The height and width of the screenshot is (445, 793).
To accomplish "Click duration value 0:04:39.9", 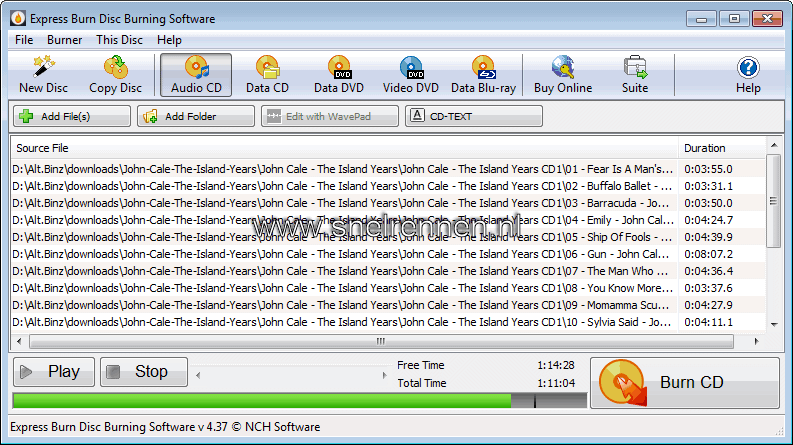I will click(708, 237).
